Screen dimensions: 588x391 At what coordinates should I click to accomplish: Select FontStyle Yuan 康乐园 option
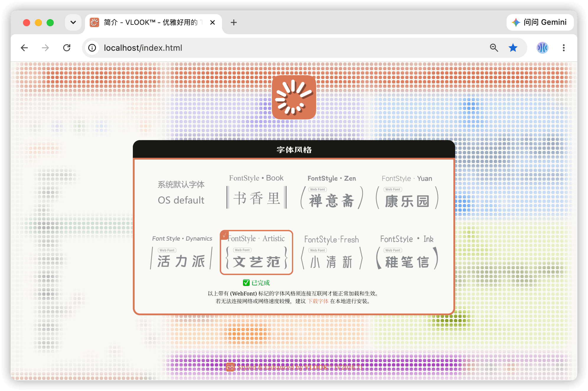407,192
